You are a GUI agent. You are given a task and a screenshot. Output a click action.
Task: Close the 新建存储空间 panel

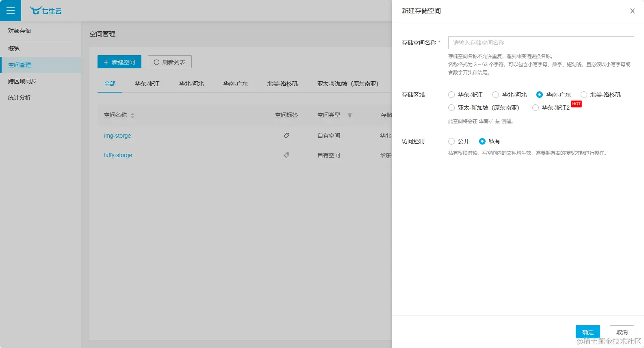click(633, 11)
